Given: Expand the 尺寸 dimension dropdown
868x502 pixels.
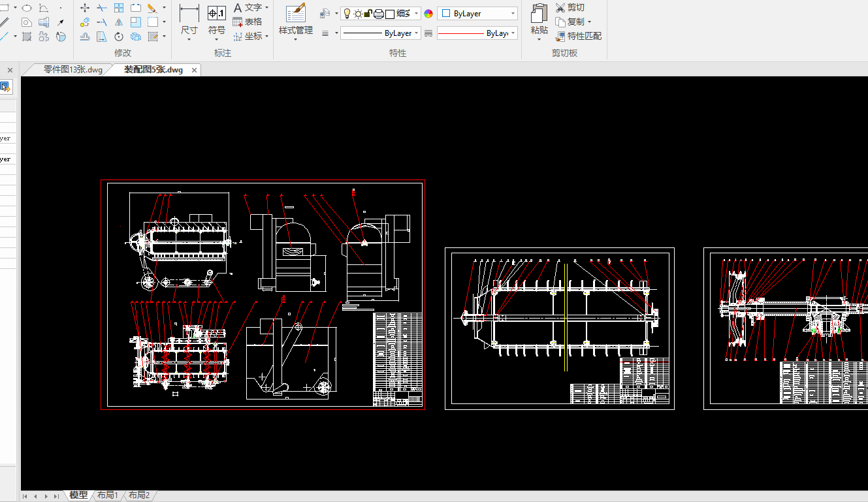Looking at the screenshot, I should click(x=189, y=39).
